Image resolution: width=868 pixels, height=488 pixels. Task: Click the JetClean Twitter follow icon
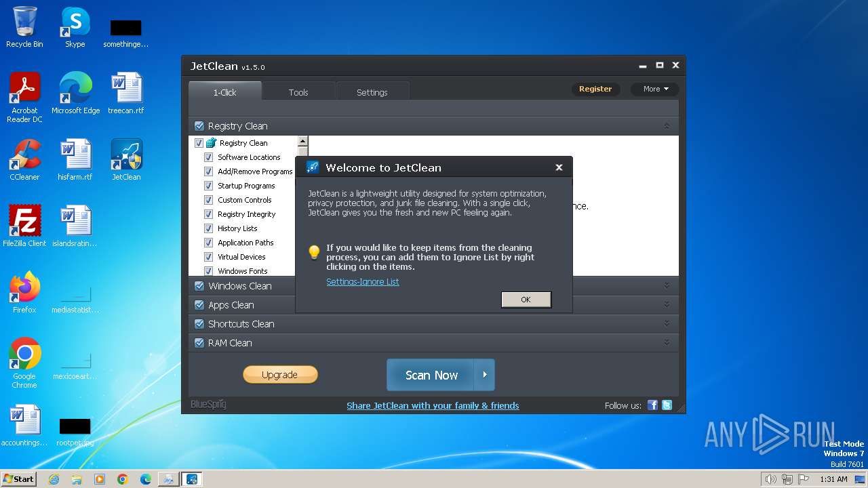pos(667,405)
